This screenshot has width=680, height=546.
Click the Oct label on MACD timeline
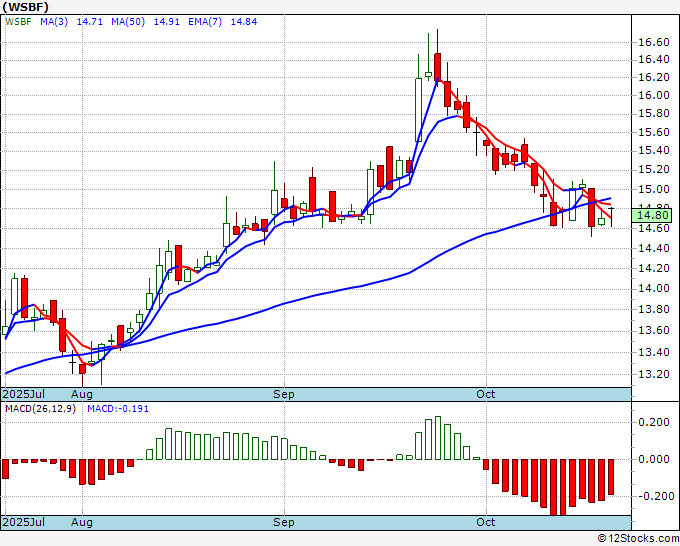486,522
